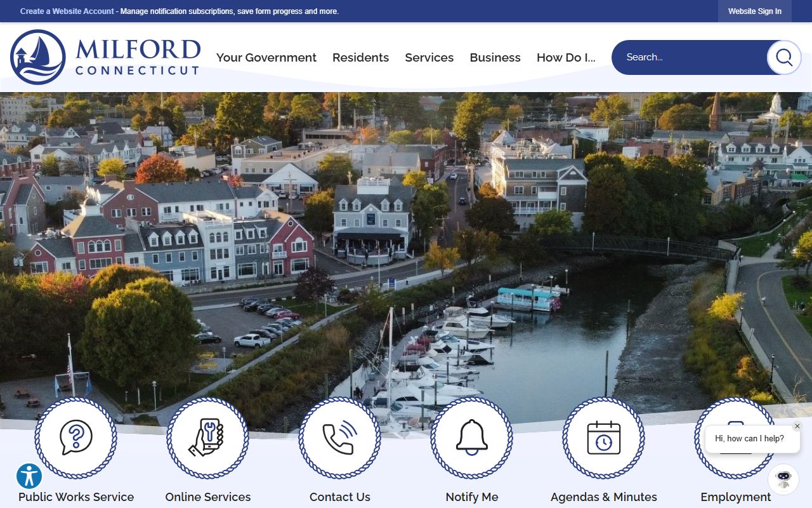
Task: Open the Public Works Service question icon
Action: [x=76, y=438]
